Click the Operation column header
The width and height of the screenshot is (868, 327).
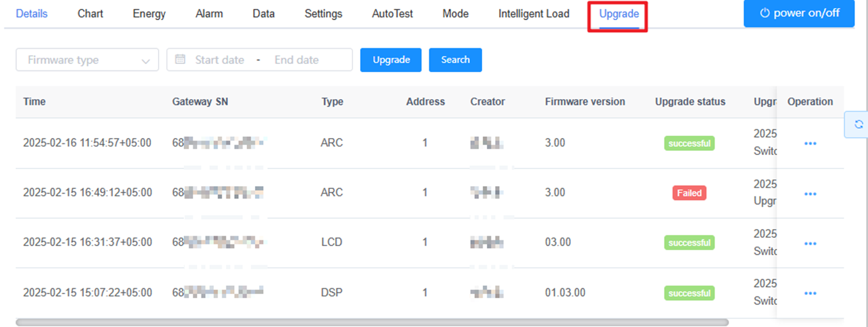pyautogui.click(x=810, y=102)
